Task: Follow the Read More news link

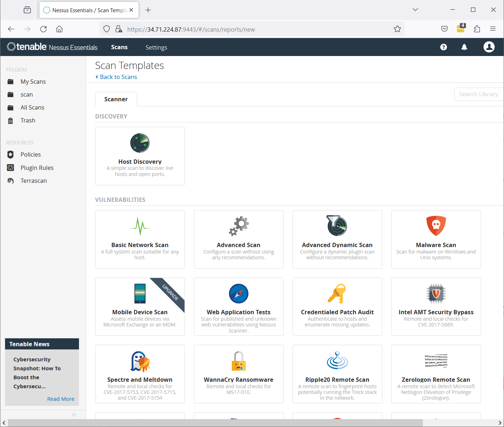Action: 61,399
